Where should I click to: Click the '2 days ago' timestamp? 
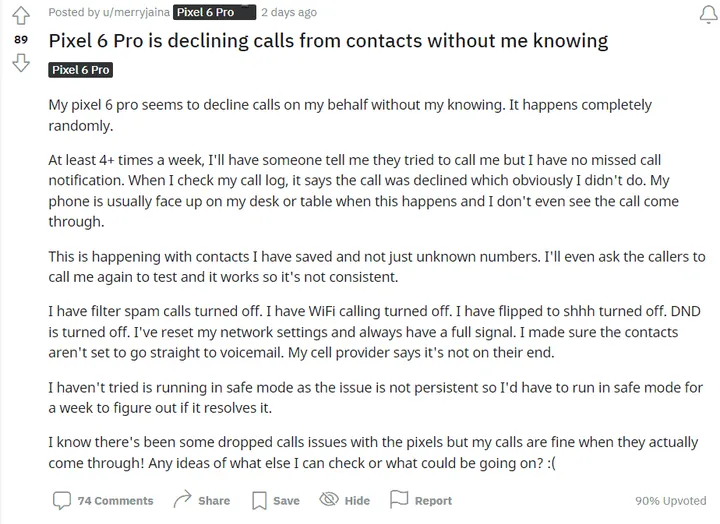point(288,13)
